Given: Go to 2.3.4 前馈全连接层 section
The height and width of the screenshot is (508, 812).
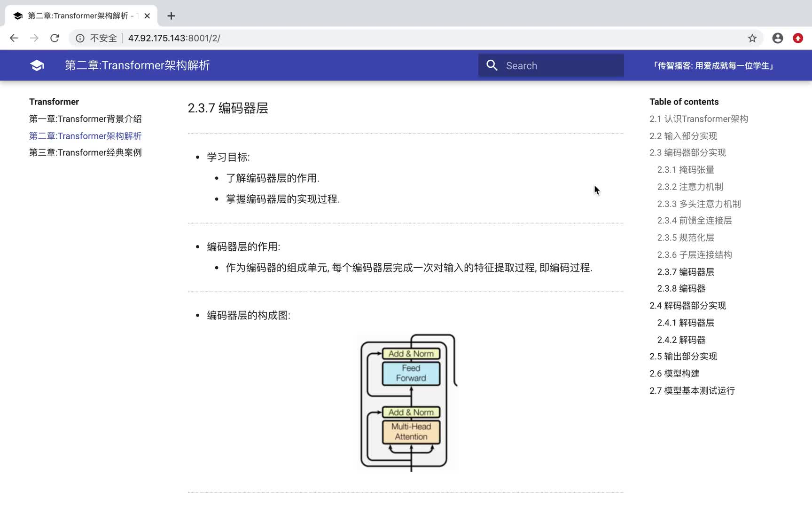Looking at the screenshot, I should click(x=695, y=221).
